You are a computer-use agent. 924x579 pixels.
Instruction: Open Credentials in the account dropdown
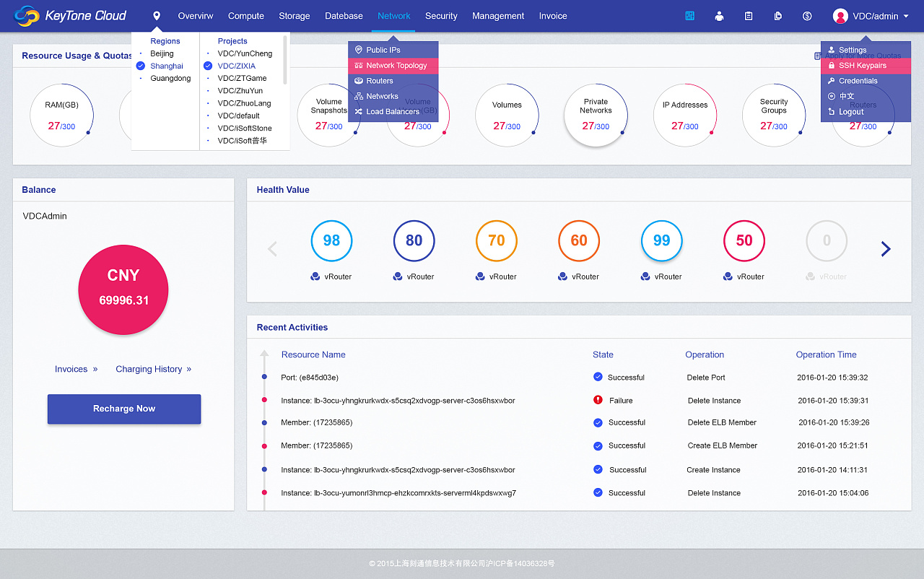coord(858,80)
